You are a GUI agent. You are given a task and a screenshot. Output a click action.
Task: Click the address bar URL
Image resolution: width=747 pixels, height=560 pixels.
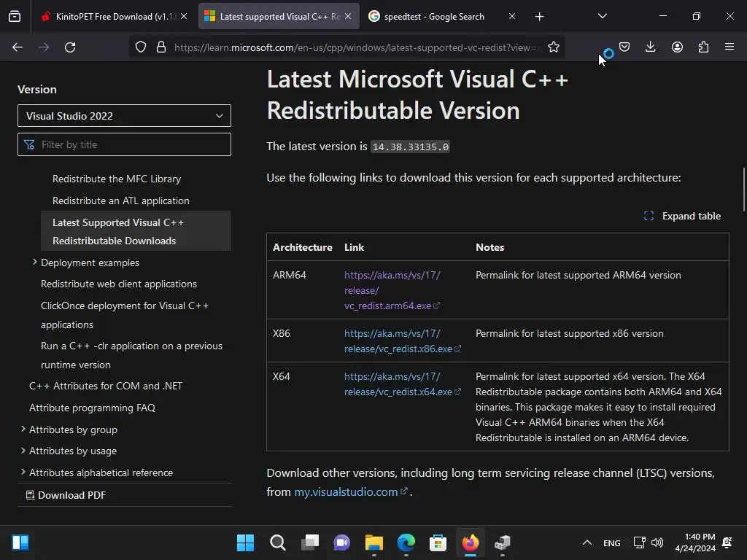(x=357, y=47)
